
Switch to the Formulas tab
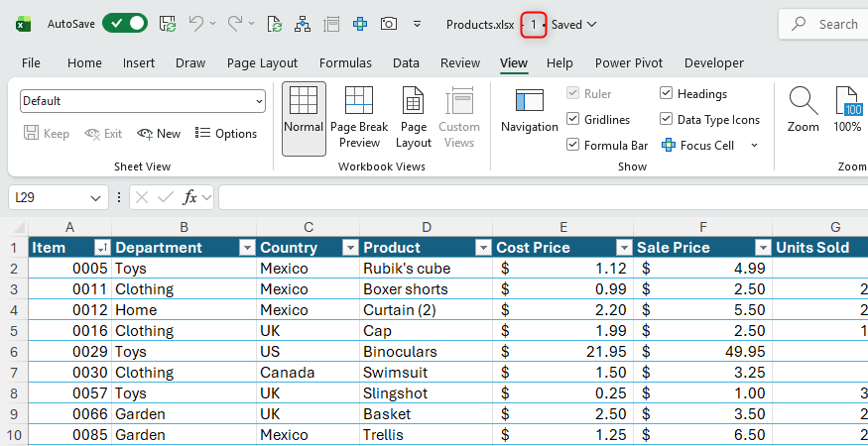pyautogui.click(x=345, y=63)
